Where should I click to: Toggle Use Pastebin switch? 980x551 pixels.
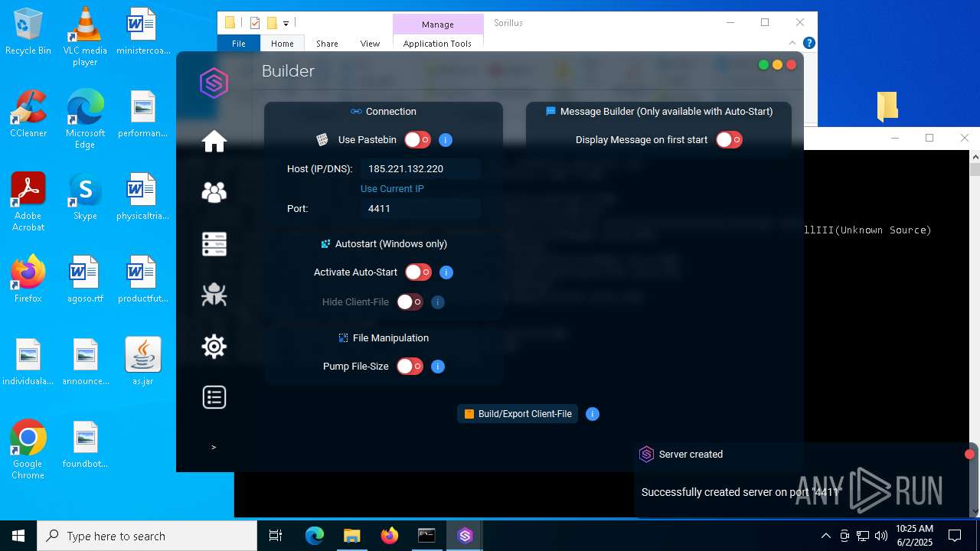(x=418, y=140)
